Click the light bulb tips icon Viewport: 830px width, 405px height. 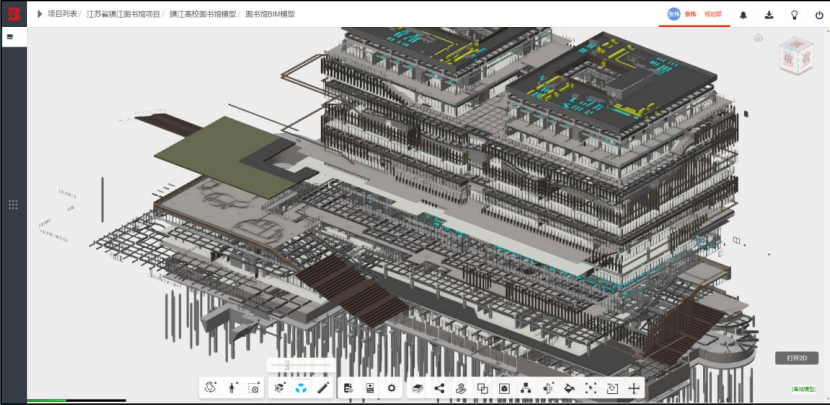795,15
